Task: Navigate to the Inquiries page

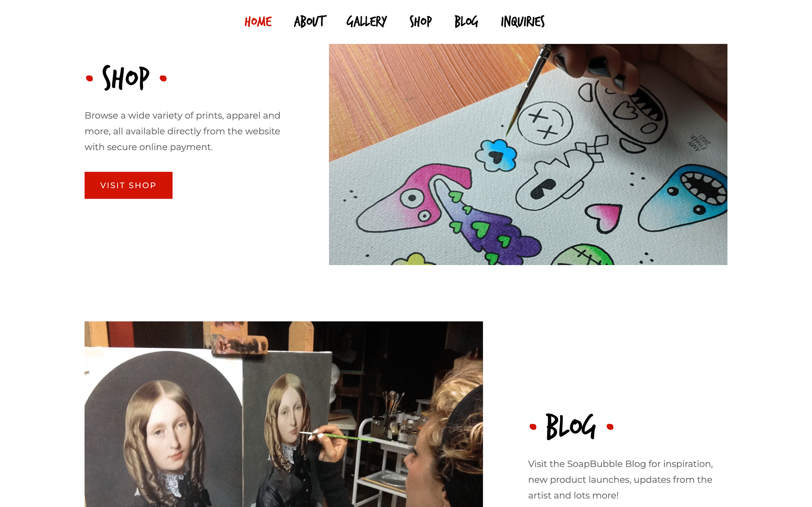Action: click(x=522, y=21)
